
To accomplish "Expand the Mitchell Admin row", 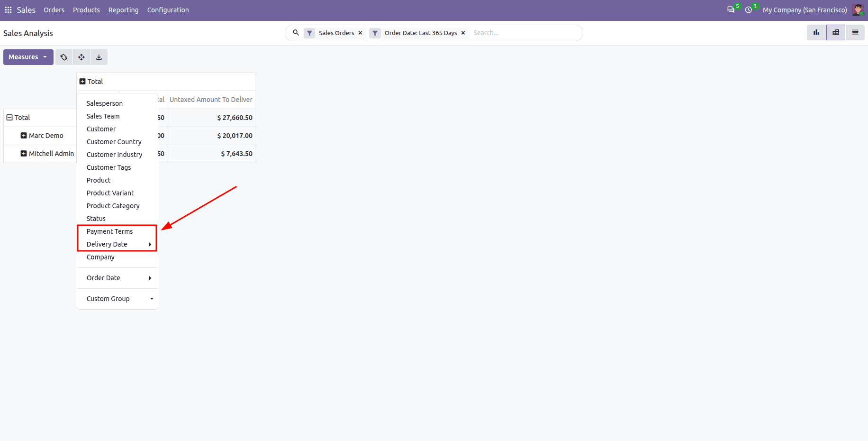I will point(24,154).
